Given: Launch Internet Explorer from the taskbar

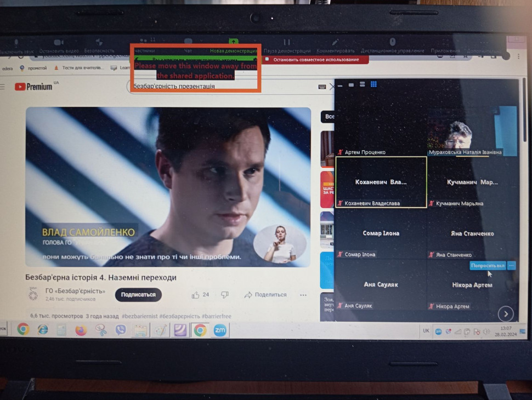Looking at the screenshot, I should (43, 329).
